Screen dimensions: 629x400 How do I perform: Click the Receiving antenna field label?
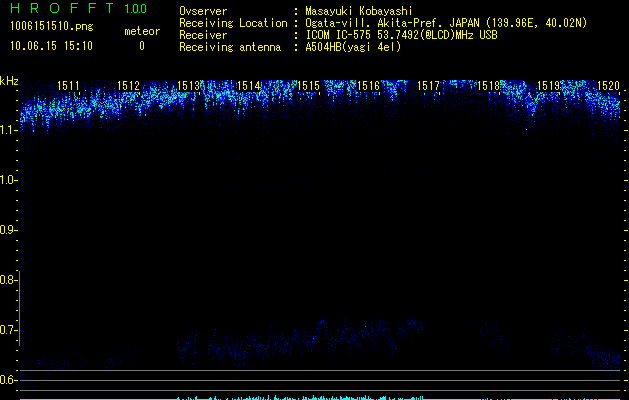pos(230,47)
